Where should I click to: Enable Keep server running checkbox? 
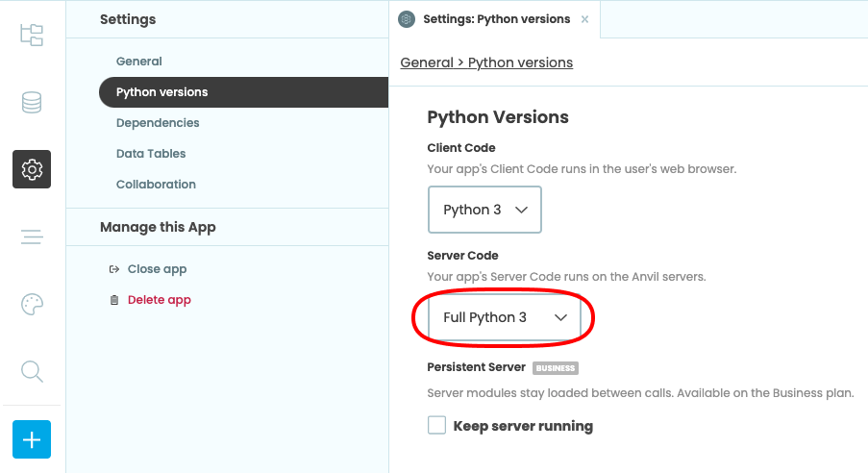[x=436, y=425]
